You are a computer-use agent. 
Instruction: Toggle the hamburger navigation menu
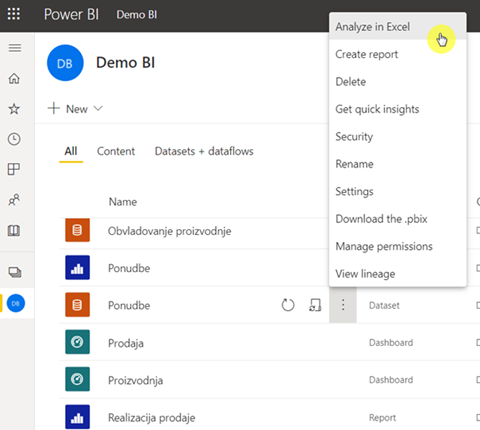15,48
